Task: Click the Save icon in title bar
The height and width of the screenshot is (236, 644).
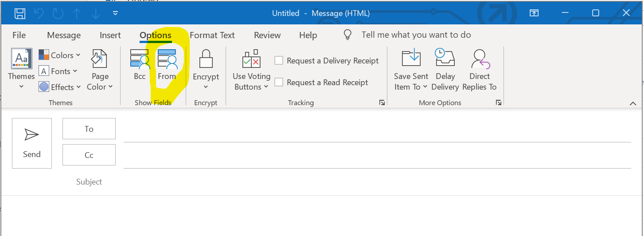Action: [x=20, y=13]
